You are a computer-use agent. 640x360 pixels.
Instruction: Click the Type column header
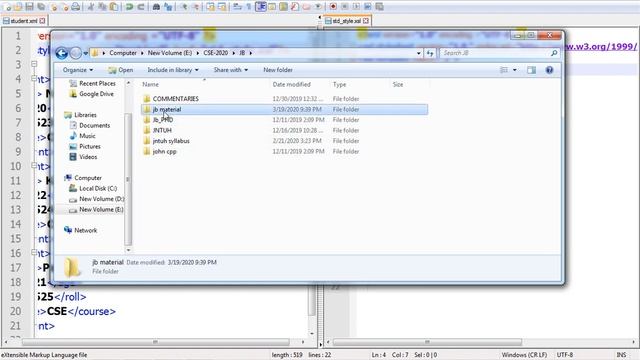pos(339,84)
